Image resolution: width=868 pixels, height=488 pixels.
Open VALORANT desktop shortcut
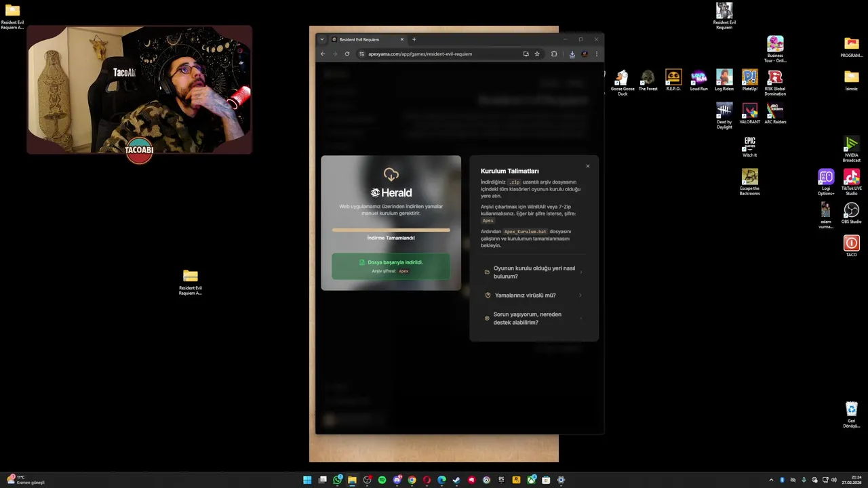749,113
